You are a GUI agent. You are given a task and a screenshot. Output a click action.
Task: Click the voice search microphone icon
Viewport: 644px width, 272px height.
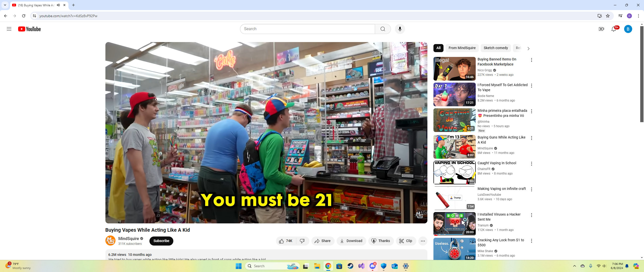click(400, 29)
